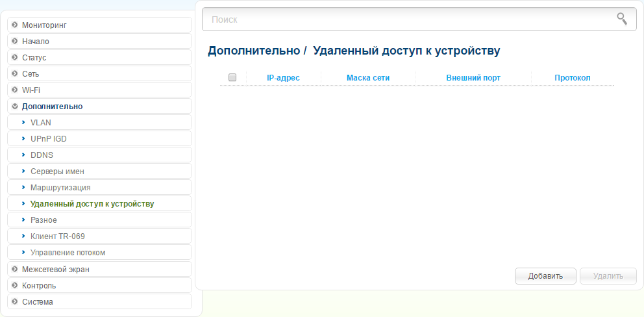The image size is (644, 317).
Task: Click the arrow icon beside Сеть
Action: pyautogui.click(x=14, y=73)
